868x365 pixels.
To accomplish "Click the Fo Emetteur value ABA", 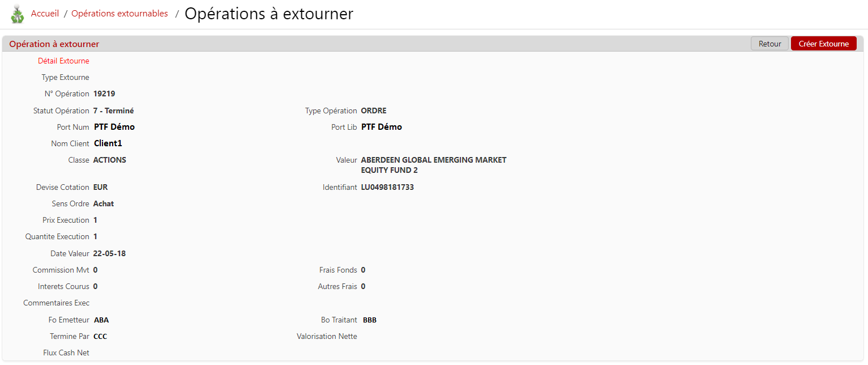I will pyautogui.click(x=101, y=320).
